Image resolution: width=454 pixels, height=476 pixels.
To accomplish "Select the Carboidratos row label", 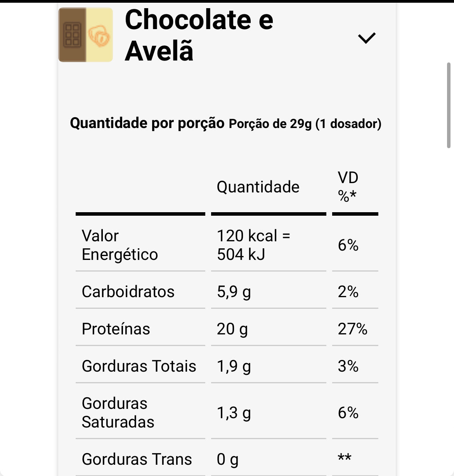I will coord(128,292).
